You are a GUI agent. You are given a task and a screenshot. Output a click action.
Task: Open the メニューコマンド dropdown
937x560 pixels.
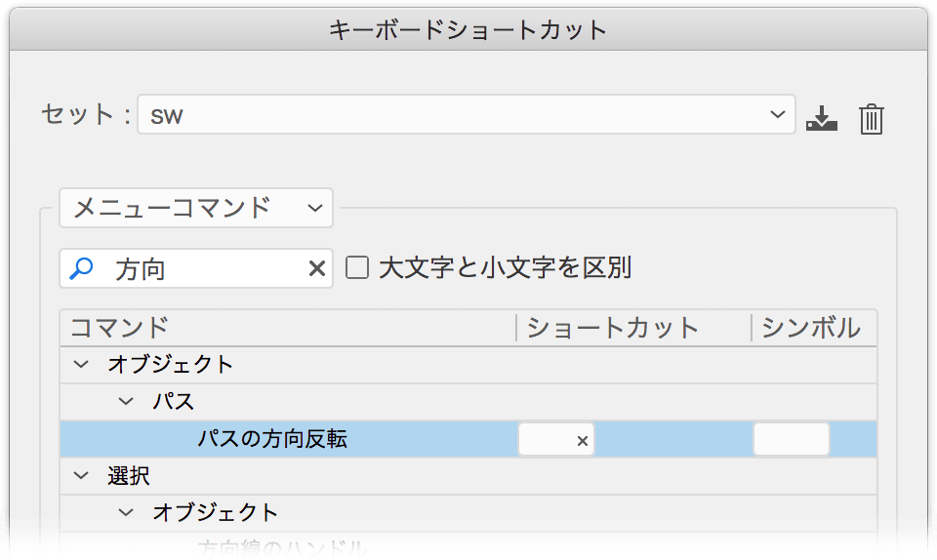click(x=196, y=208)
